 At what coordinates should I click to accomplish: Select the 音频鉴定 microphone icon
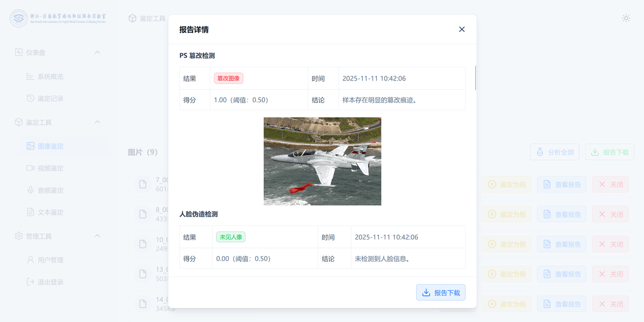[31, 190]
